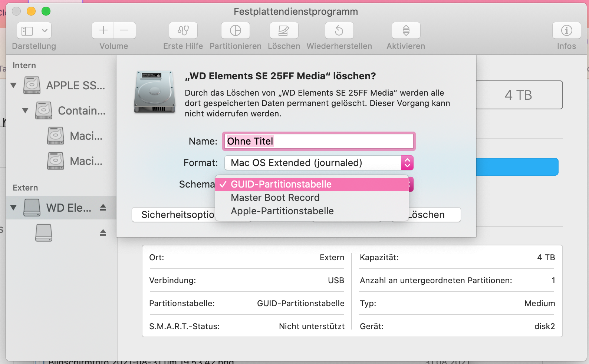The width and height of the screenshot is (589, 364).
Task: Select Master Boot Record scheme
Action: point(275,198)
